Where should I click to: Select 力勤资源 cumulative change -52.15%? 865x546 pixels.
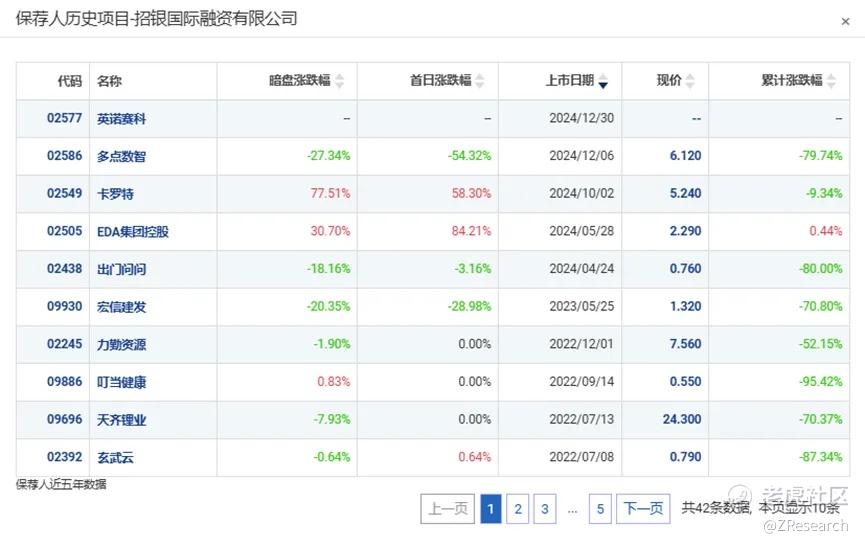[821, 344]
